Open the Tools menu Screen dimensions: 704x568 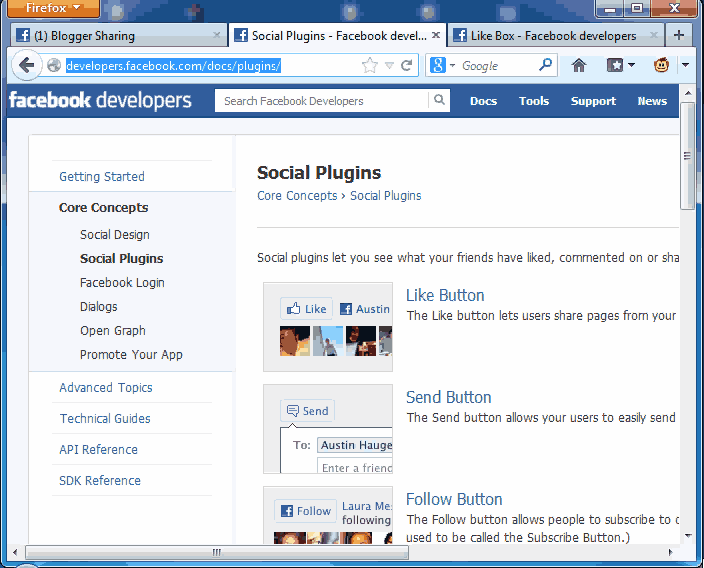pyautogui.click(x=534, y=101)
